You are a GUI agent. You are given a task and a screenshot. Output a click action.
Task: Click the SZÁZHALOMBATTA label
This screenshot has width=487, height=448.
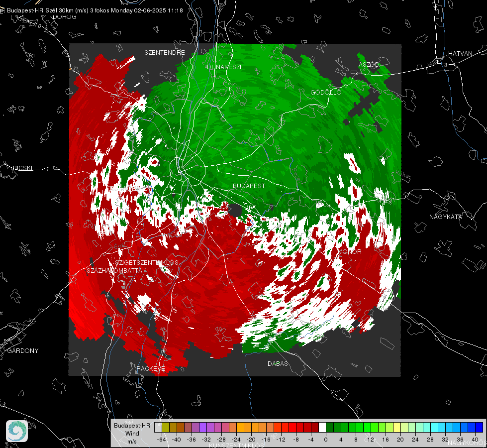(114, 270)
